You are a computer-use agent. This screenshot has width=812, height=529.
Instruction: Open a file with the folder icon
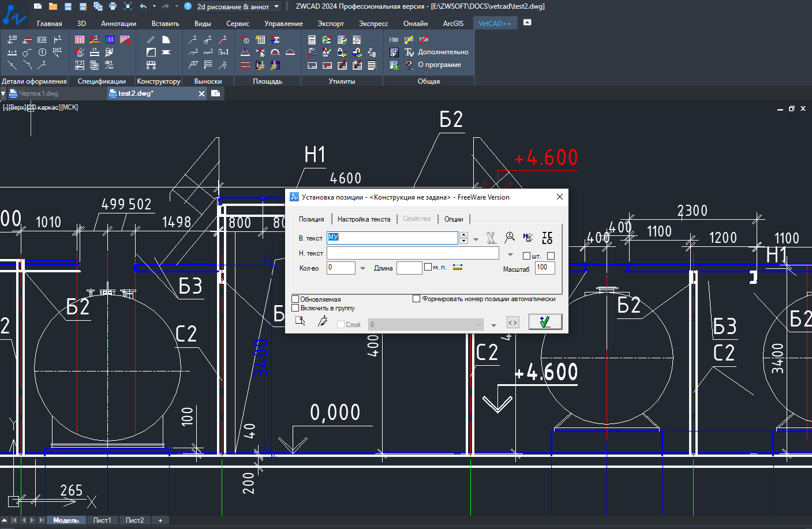(x=53, y=6)
